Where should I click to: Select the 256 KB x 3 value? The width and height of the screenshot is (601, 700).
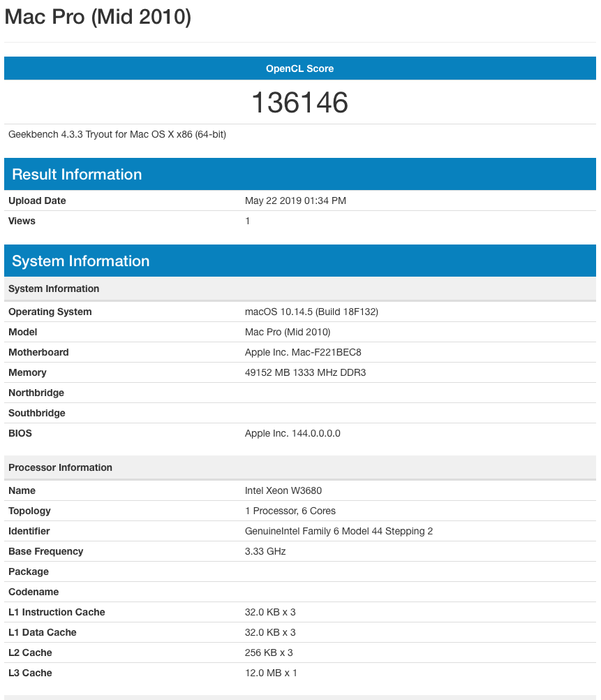click(x=269, y=652)
